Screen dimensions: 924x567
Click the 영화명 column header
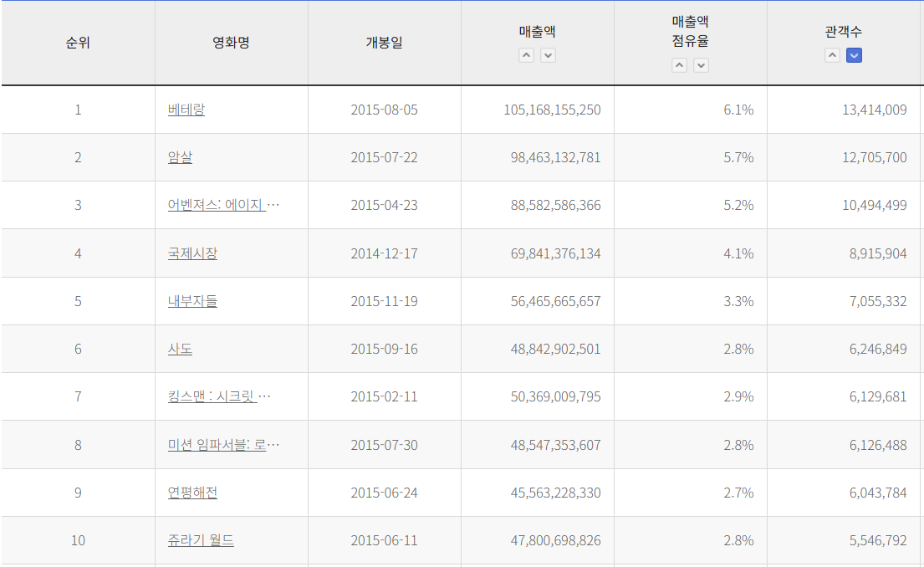coord(231,43)
